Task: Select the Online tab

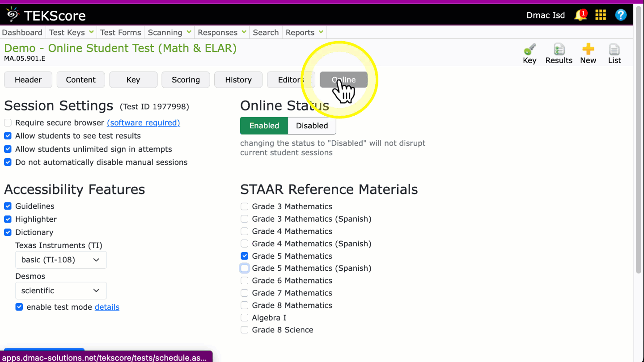Action: click(343, 80)
